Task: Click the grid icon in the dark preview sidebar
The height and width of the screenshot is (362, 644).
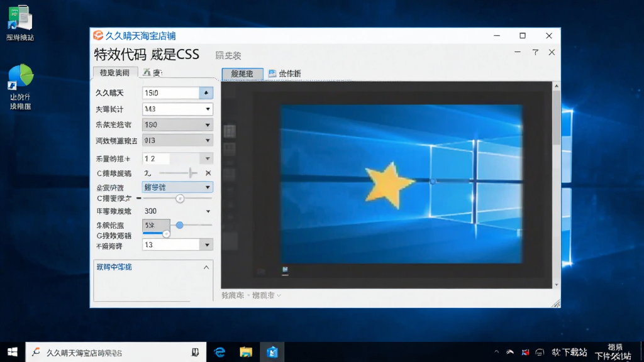Action: 230,131
